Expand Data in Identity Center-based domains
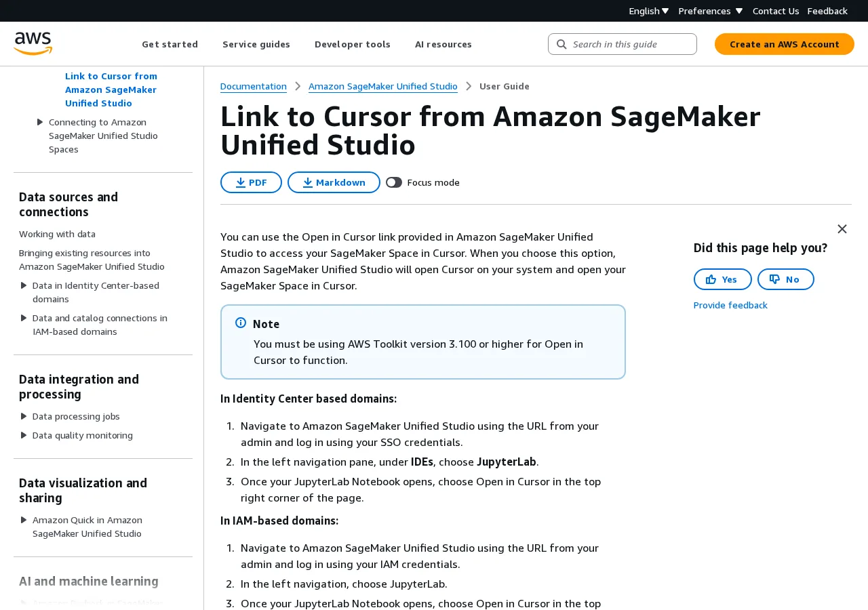The image size is (868, 610). 24,285
